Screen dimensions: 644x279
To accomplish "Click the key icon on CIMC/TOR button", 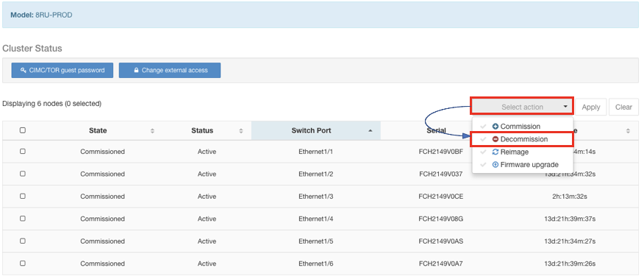I will click(x=24, y=71).
